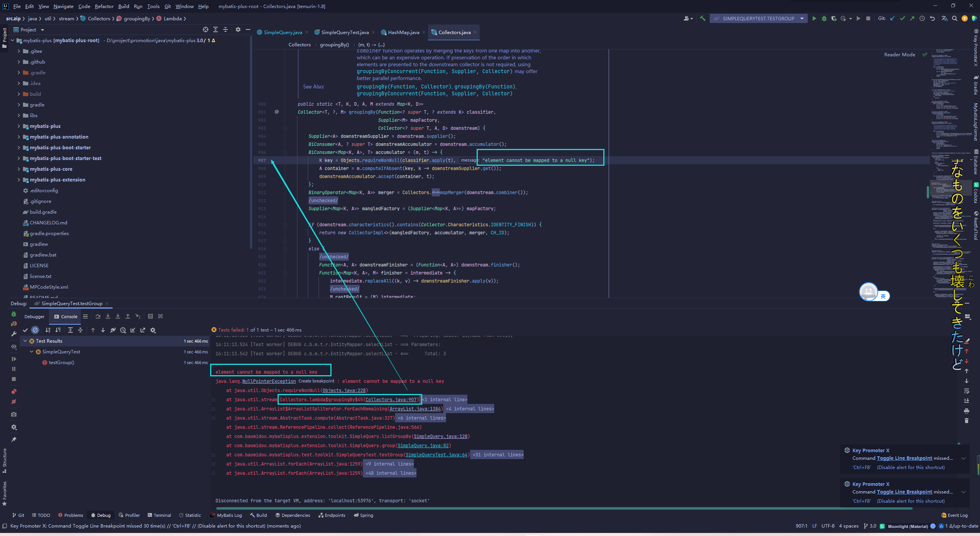Open the SimpleQuery.java:128 stack trace link
The height and width of the screenshot is (536, 980).
[x=440, y=436]
